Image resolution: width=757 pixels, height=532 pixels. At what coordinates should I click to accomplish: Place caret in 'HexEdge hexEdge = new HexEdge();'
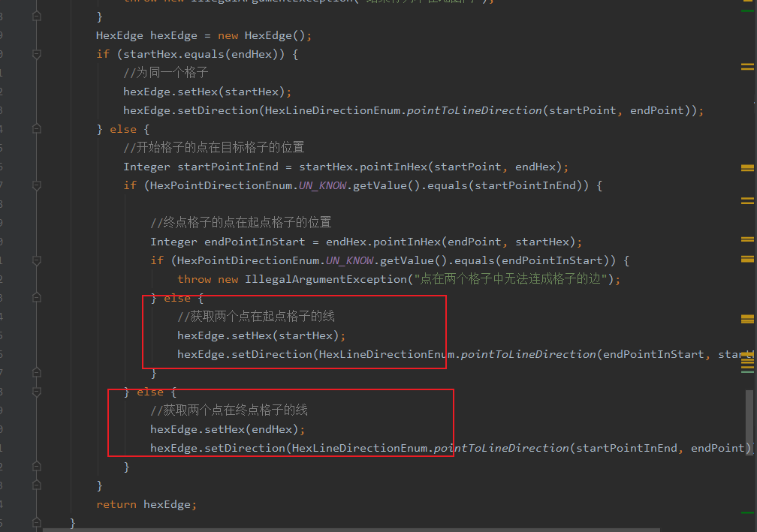coord(204,36)
